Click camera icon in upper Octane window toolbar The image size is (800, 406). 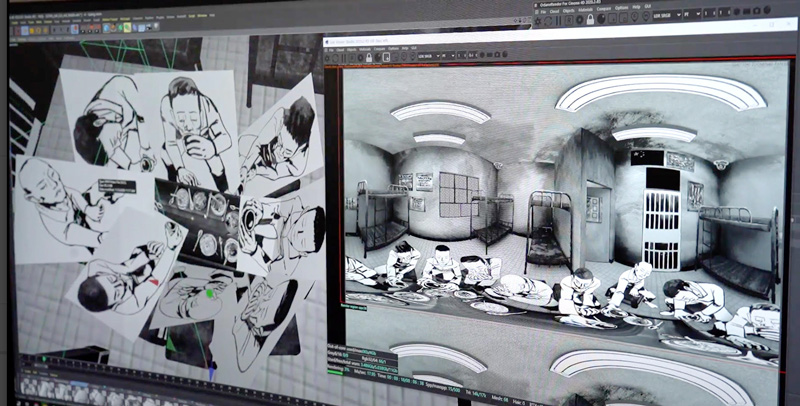(757, 11)
